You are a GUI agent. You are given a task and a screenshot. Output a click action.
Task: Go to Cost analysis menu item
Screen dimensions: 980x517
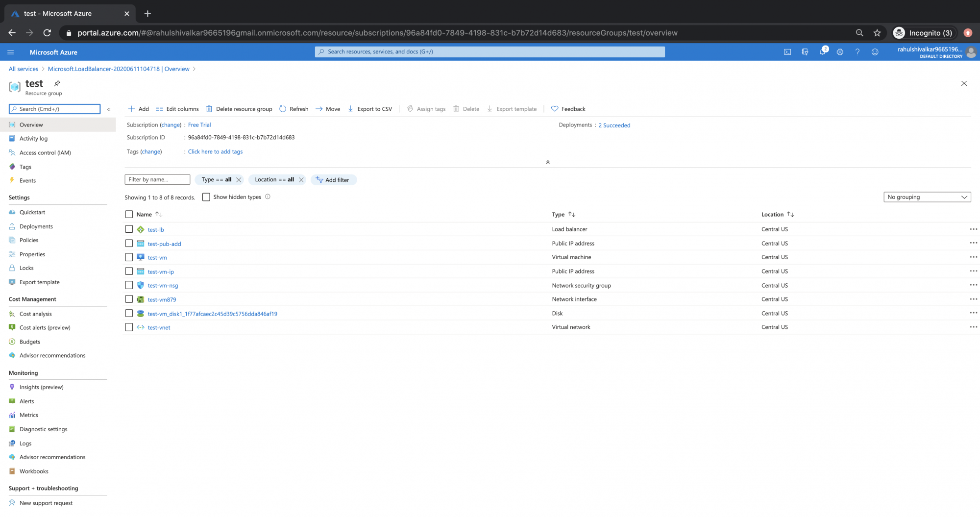35,314
